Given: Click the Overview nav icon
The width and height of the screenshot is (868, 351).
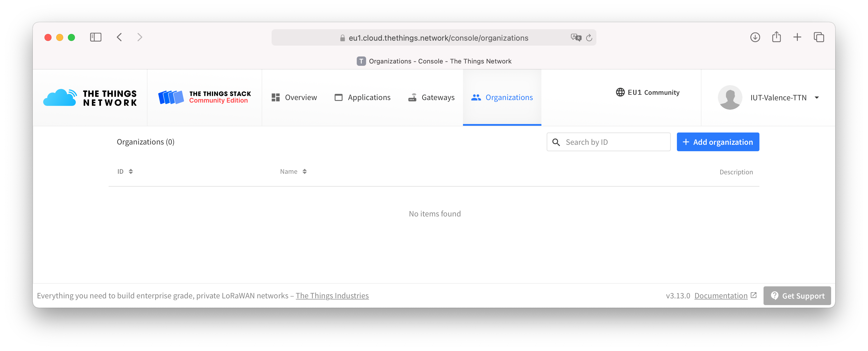Looking at the screenshot, I should [x=276, y=97].
